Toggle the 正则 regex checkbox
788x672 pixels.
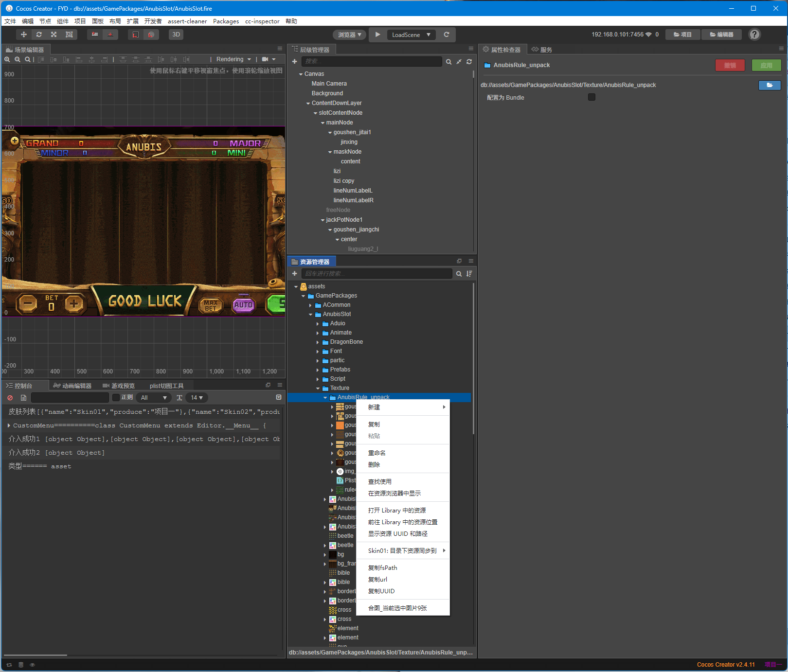tap(116, 397)
